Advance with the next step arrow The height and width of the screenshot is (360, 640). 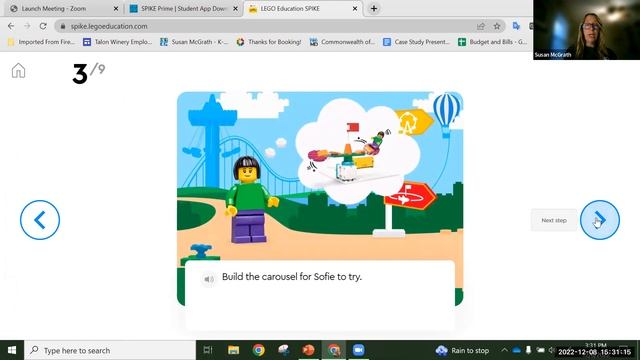tap(600, 220)
